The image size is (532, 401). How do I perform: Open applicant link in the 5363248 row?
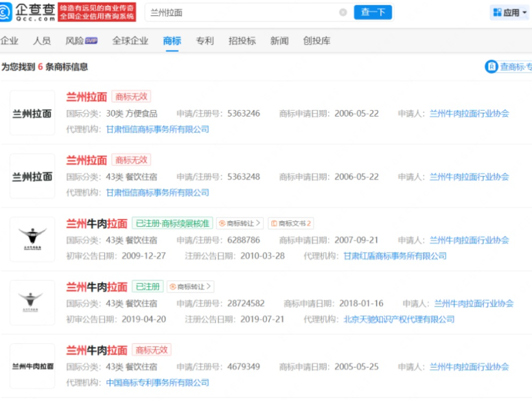click(x=469, y=177)
